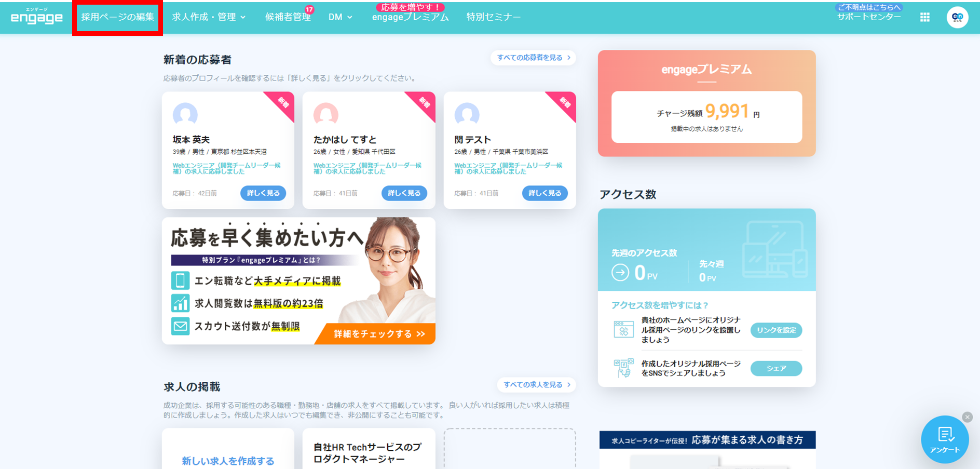The image size is (980, 469).
Task: Click the 関 テスト applicant name
Action: click(x=473, y=140)
